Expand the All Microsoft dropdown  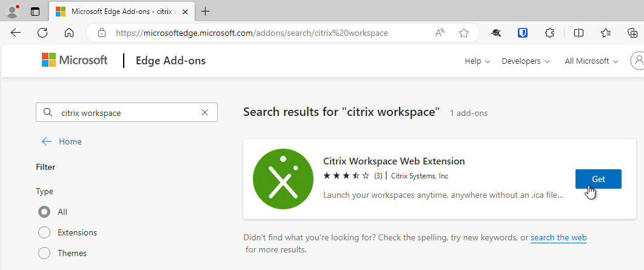tap(591, 61)
